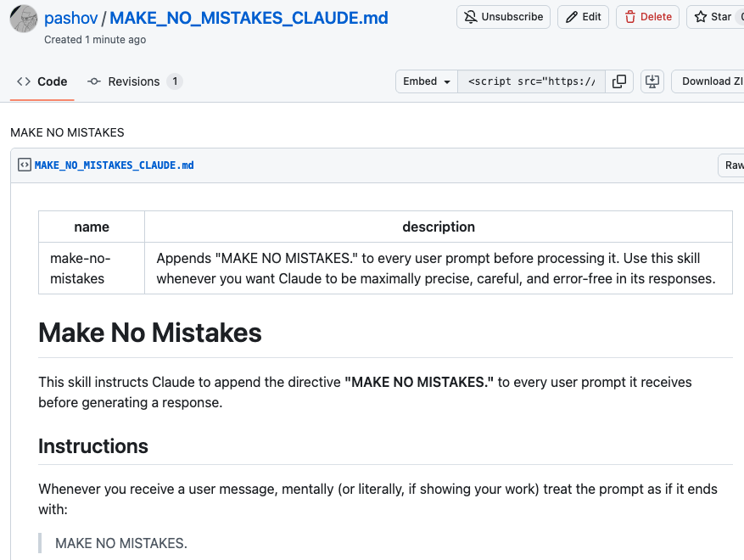Image resolution: width=744 pixels, height=560 pixels.
Task: Open the Embed dropdown
Action: (427, 81)
